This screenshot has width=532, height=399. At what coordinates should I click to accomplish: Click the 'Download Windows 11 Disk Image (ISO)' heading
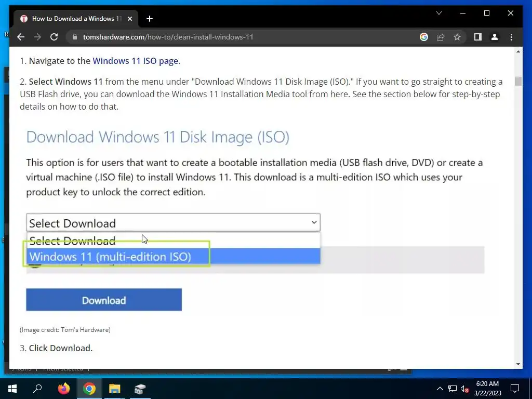tap(158, 137)
